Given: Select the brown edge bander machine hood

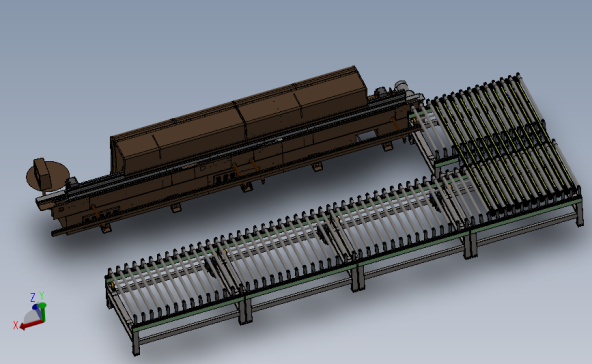Looking at the screenshot, I should click(x=238, y=121).
